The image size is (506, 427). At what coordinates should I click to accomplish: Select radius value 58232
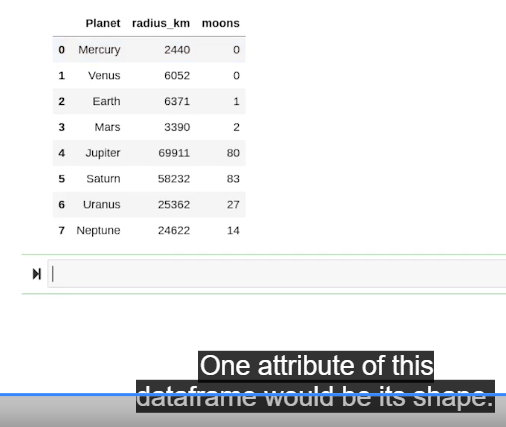[x=174, y=179]
